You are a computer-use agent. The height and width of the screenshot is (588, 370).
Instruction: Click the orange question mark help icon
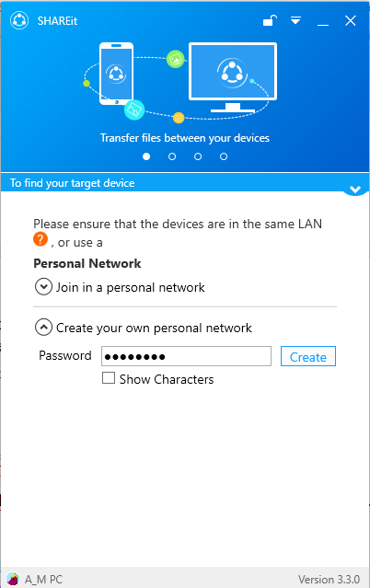pyautogui.click(x=40, y=239)
